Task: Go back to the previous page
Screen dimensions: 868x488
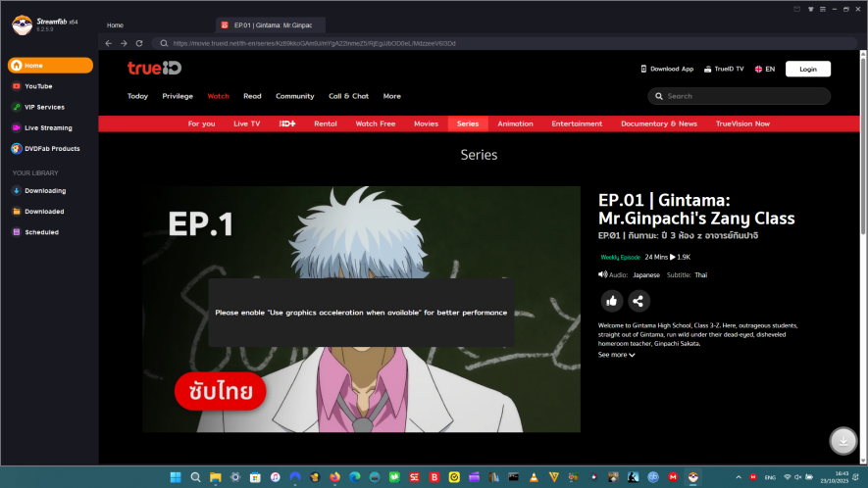Action: tap(109, 43)
